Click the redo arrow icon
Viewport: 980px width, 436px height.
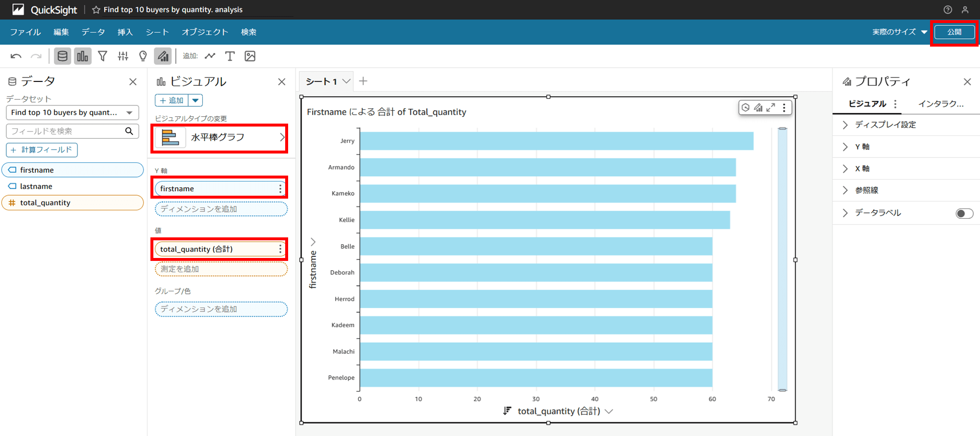click(36, 56)
